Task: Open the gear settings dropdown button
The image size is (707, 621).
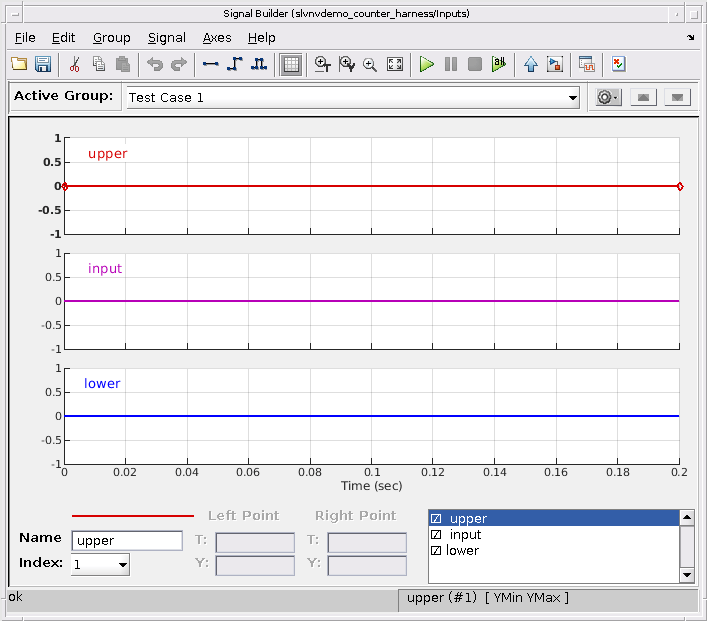Action: tap(607, 97)
